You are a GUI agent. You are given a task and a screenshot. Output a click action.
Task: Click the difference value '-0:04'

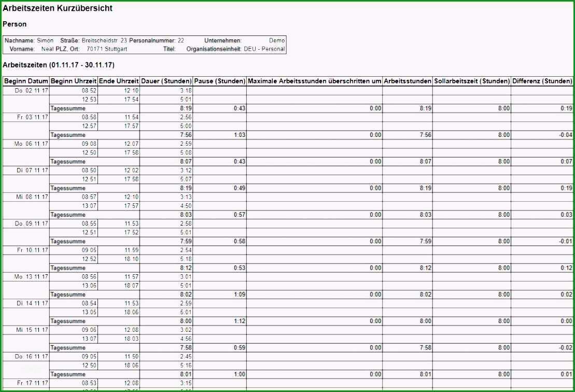click(566, 135)
